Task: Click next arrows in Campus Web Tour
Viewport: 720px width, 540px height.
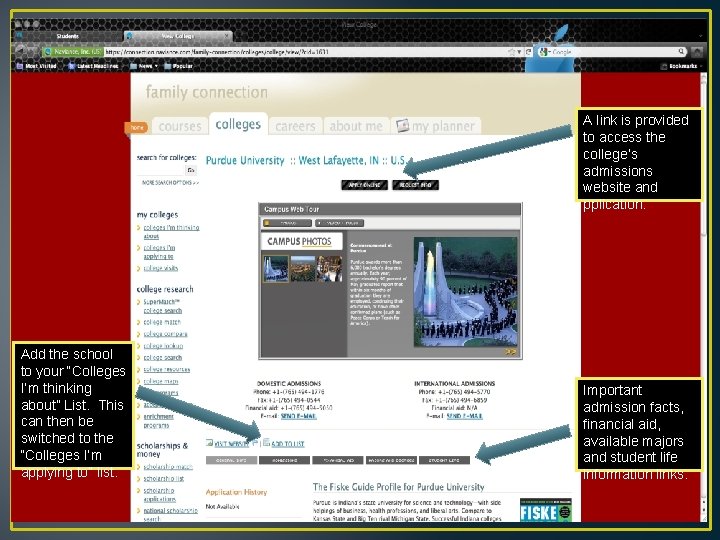Action: click(510, 352)
